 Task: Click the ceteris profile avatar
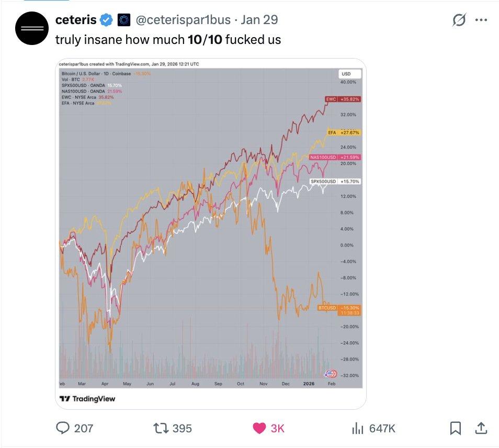[32, 27]
